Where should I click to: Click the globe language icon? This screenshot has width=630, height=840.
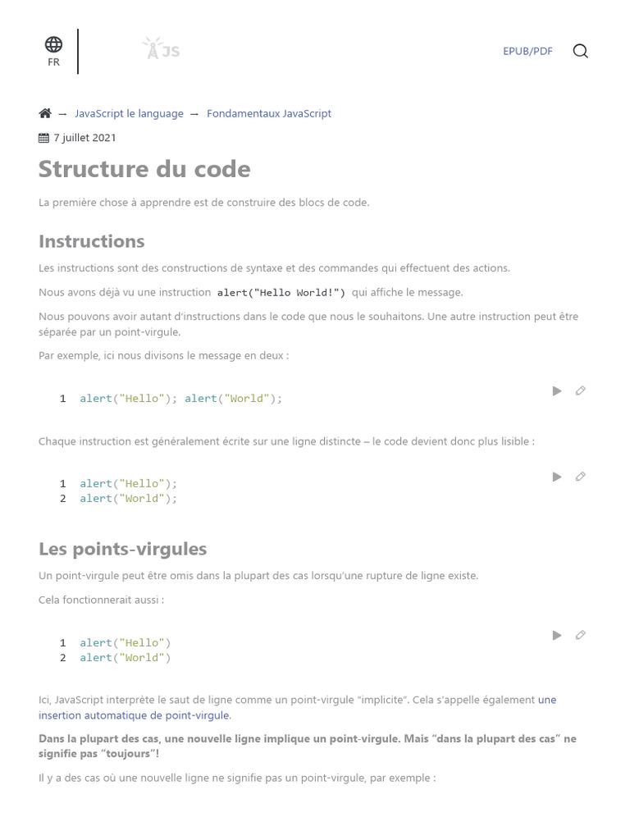53,44
